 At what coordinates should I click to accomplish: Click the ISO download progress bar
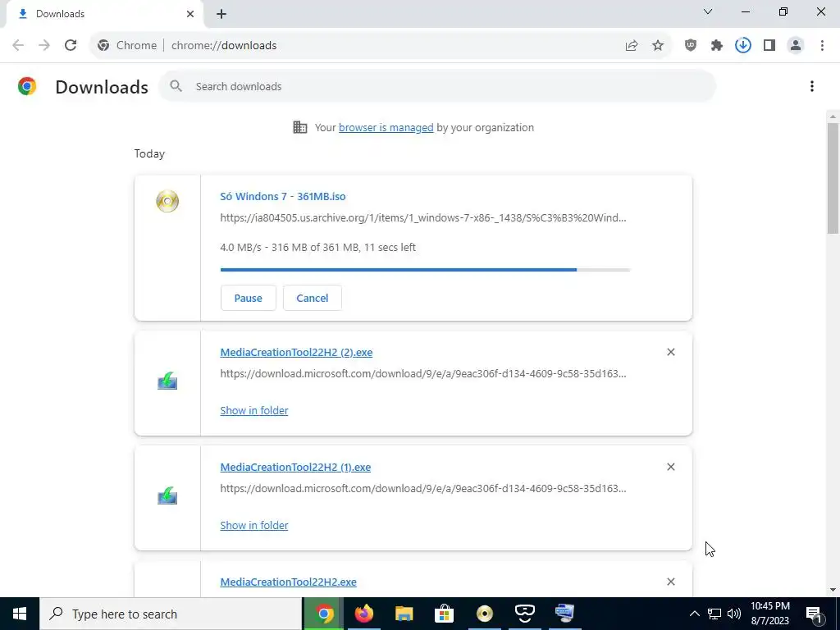click(x=426, y=269)
